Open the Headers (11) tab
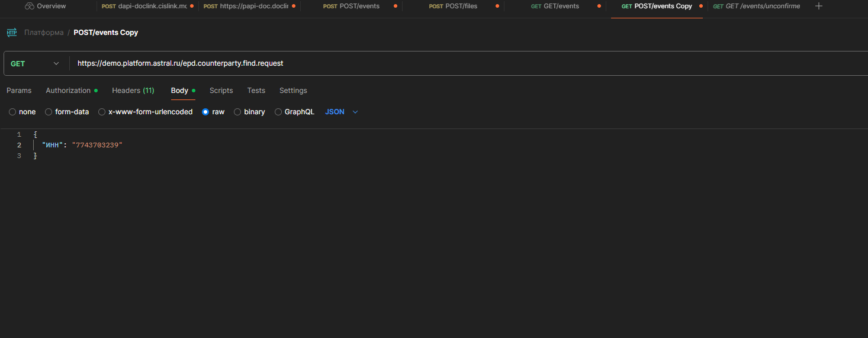The height and width of the screenshot is (338, 868). tap(133, 91)
